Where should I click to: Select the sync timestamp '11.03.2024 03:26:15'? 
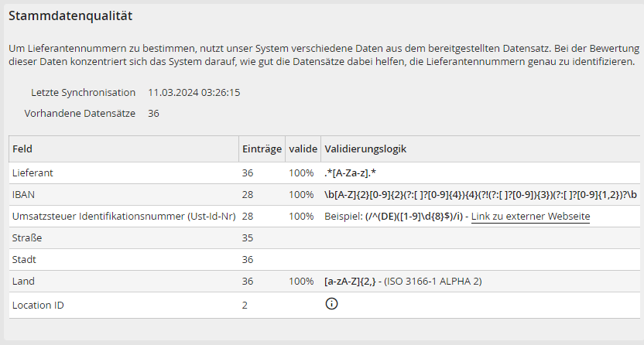194,92
